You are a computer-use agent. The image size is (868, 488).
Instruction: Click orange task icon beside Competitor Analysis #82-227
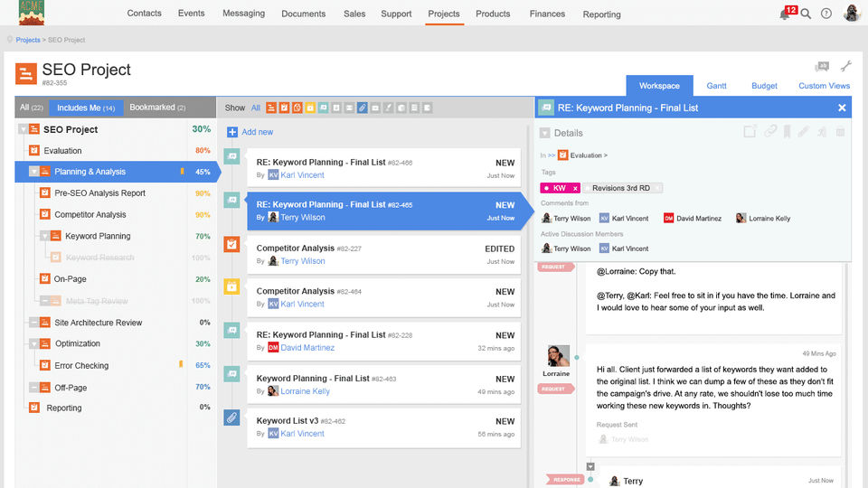click(232, 244)
